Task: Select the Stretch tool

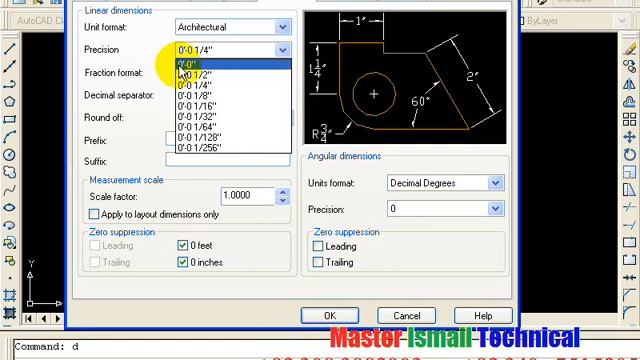Action: point(630,190)
